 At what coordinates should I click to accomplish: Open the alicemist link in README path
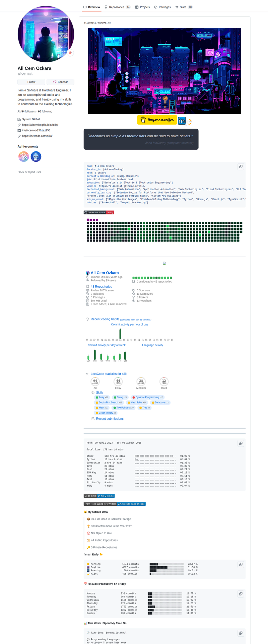[x=90, y=23]
